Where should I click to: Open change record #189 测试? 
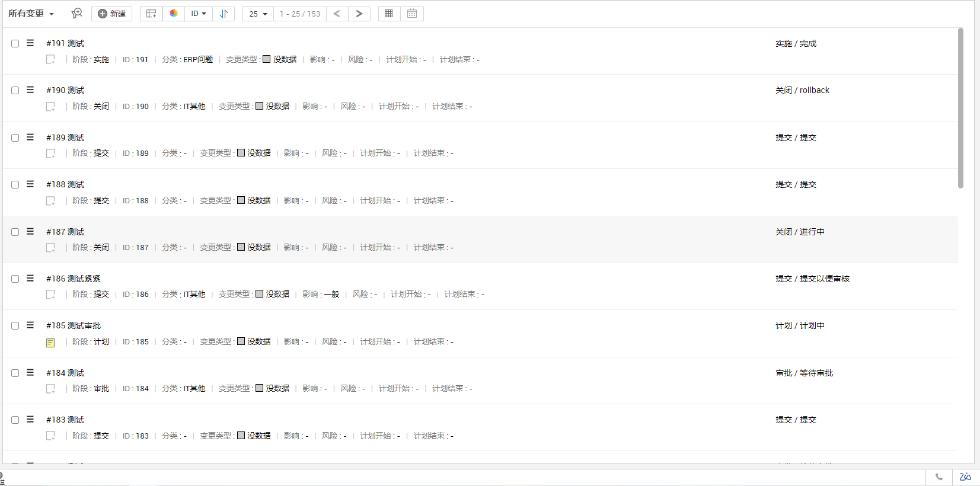click(65, 138)
